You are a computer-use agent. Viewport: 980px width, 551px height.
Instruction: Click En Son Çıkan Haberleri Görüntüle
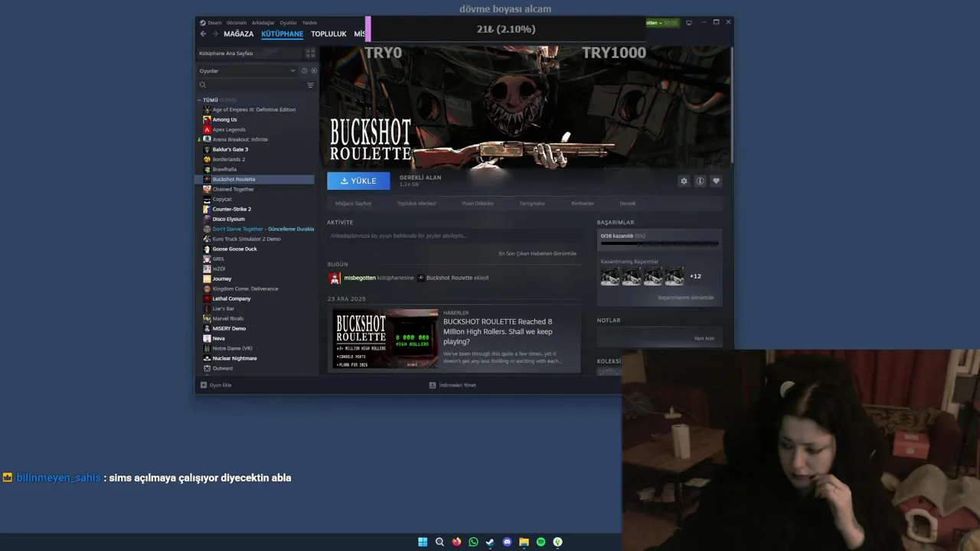pyautogui.click(x=537, y=253)
